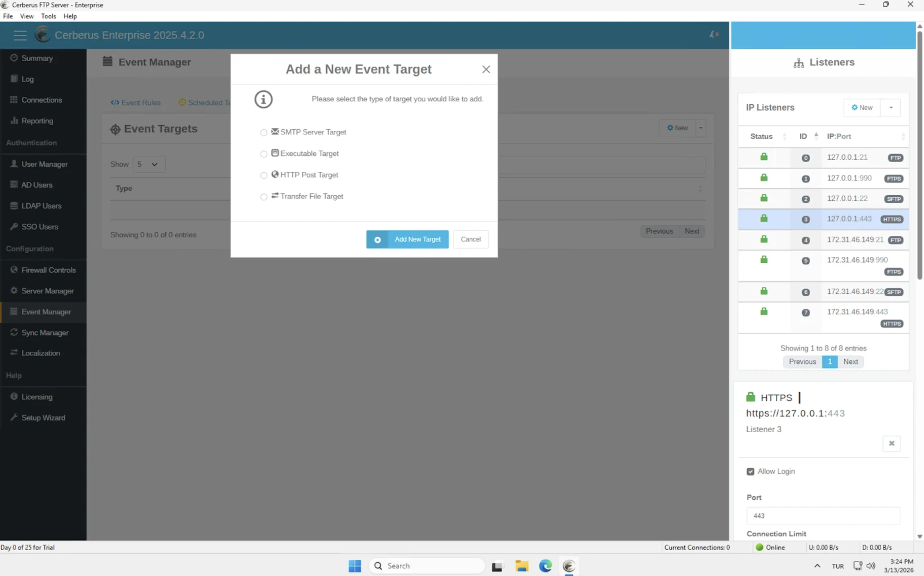Click New in the IP Listeners panel
Viewport: 924px width, 576px height.
(x=862, y=108)
